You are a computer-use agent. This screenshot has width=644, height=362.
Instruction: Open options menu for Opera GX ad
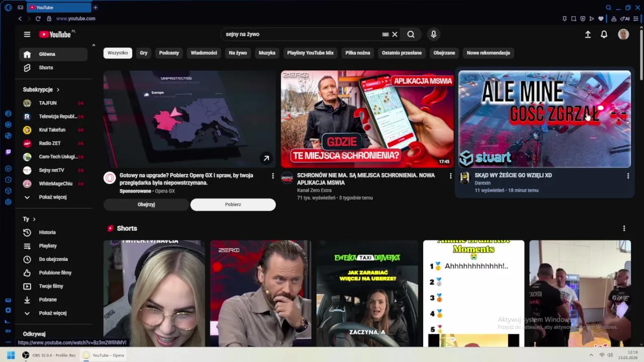[x=273, y=176]
